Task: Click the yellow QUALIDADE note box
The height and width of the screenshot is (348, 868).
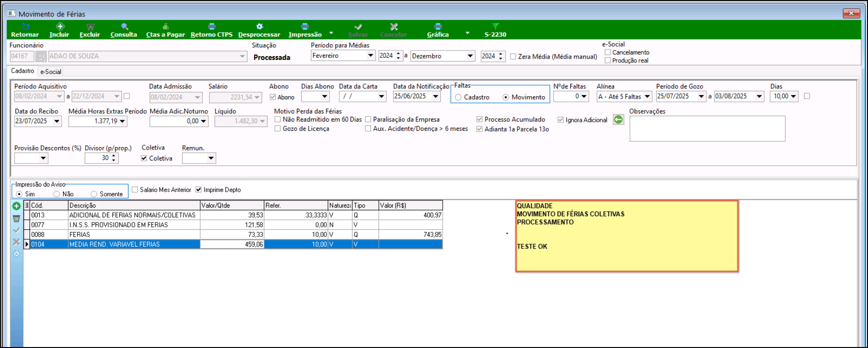Action: click(627, 236)
